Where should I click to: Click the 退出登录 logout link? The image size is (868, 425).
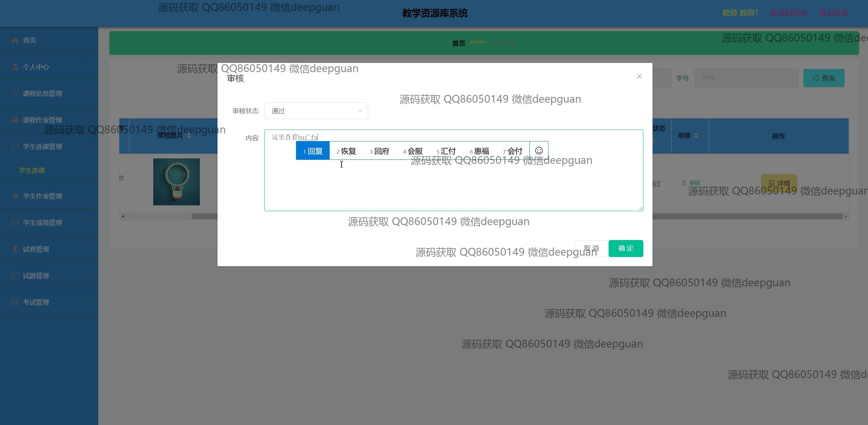click(x=833, y=12)
